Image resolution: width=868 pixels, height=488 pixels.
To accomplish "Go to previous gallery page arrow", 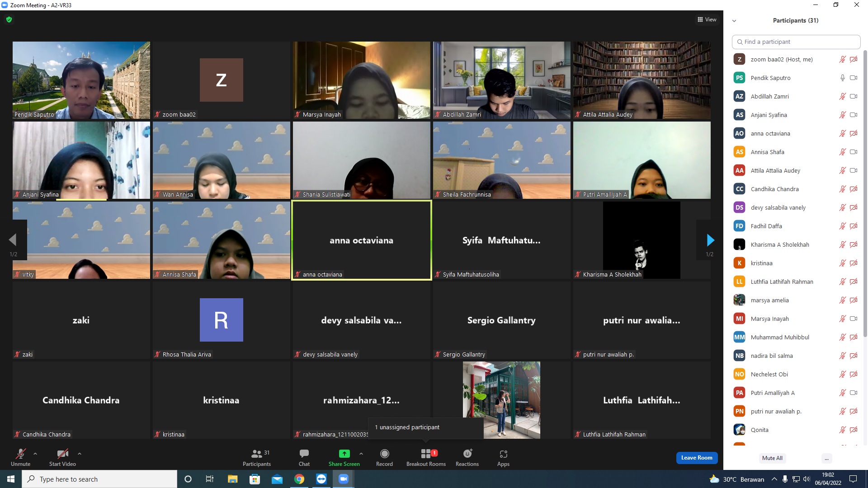I will tap(13, 240).
